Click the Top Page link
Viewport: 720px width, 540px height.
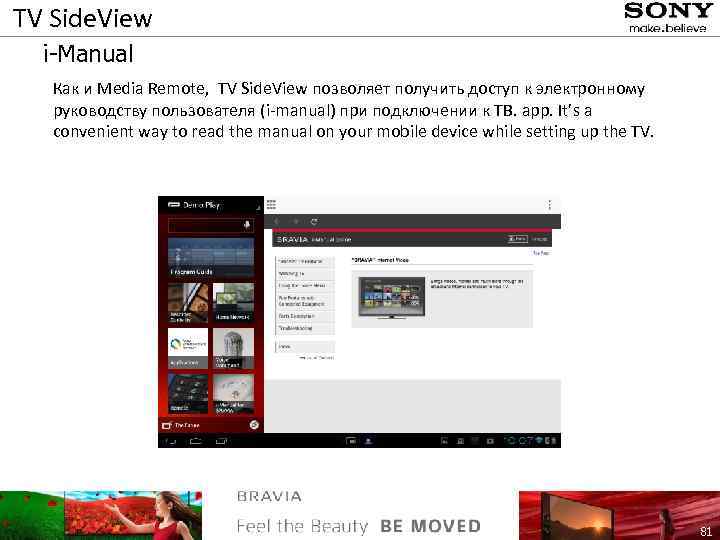(x=541, y=253)
